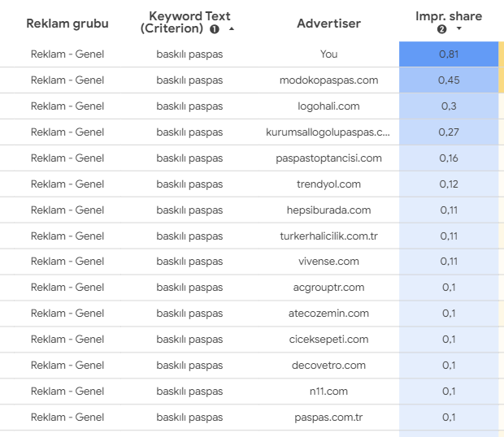Select impression share 0,11 in vivense.com row

449,261
